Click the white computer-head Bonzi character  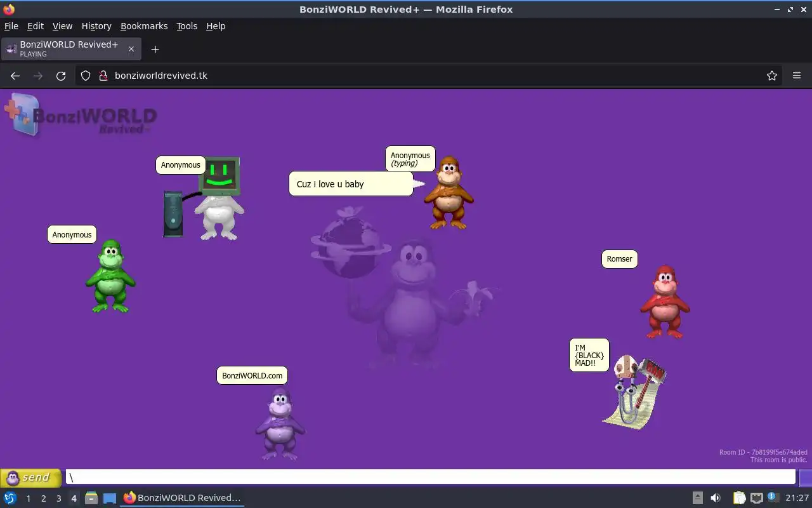[219, 198]
